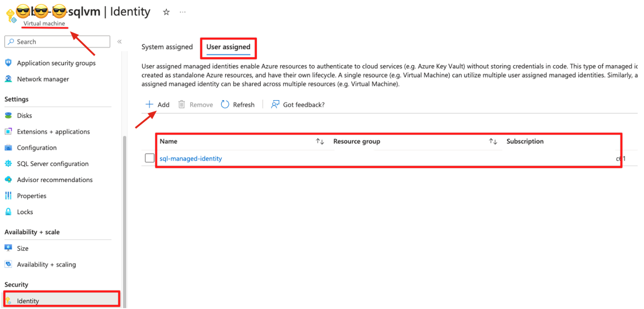This screenshot has width=644, height=309.
Task: Click the SQL Server configuration gear icon
Action: (x=8, y=164)
